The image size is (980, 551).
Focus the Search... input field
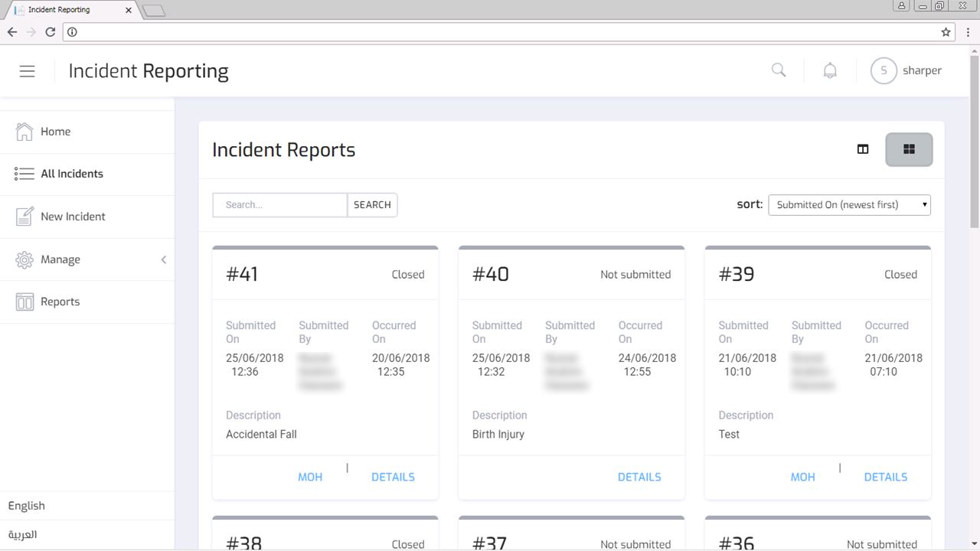click(279, 205)
